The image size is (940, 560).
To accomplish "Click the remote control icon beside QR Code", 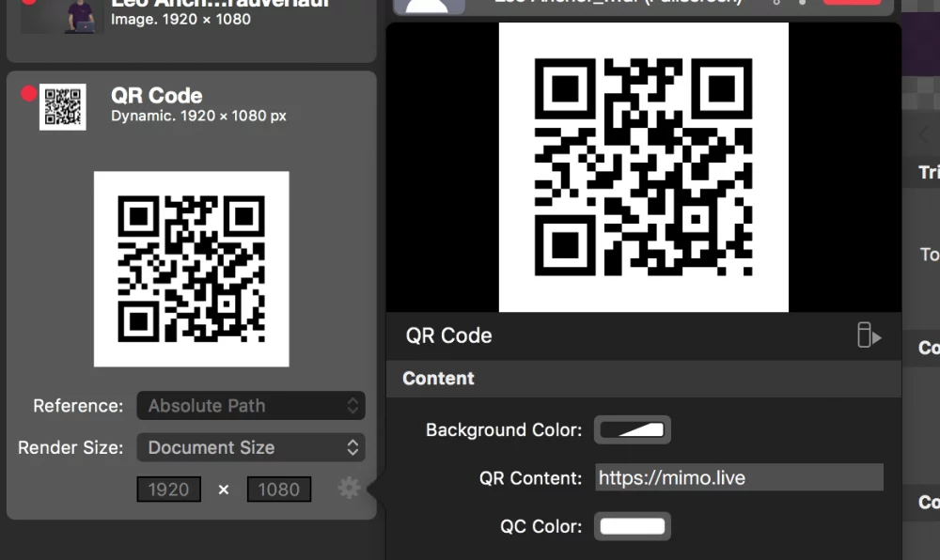I will click(869, 335).
